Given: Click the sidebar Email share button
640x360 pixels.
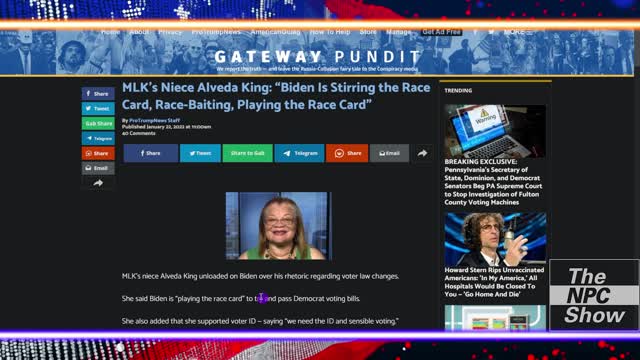Looking at the screenshot, I should 98,168.
